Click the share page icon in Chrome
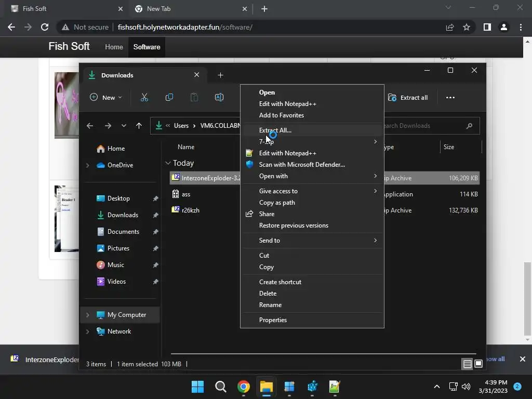 (x=450, y=27)
